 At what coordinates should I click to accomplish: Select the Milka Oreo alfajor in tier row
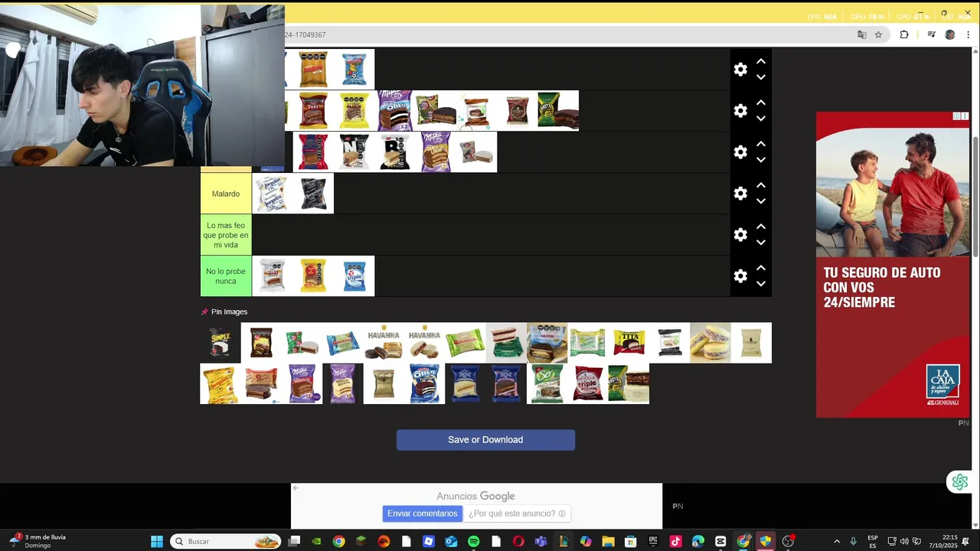[395, 111]
